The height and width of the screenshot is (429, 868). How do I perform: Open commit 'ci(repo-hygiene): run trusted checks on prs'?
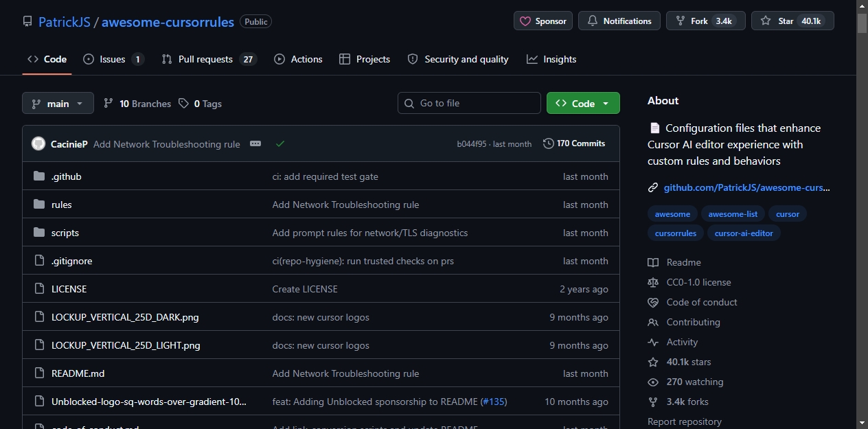(x=363, y=261)
